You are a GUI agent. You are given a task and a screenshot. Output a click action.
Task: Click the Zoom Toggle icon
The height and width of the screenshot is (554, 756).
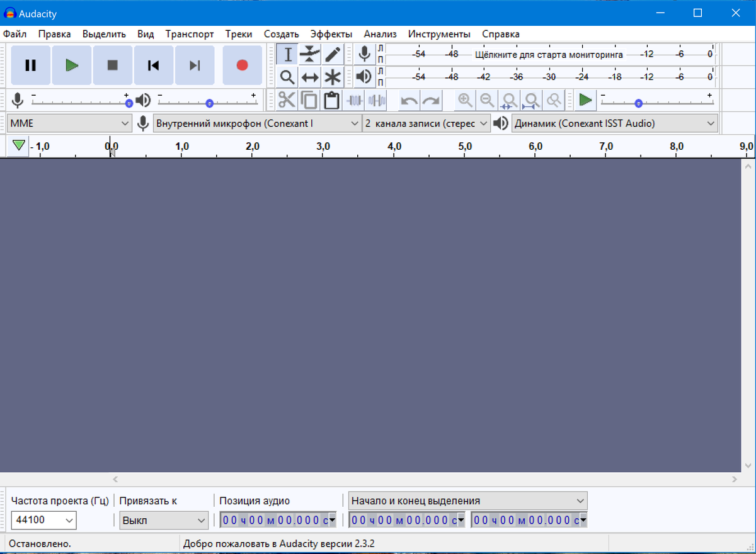click(554, 100)
